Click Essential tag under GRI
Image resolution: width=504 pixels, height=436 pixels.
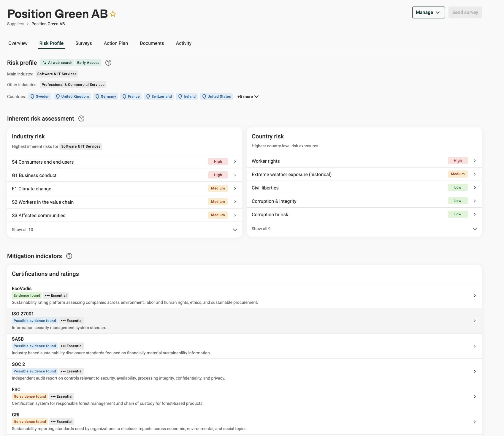61,422
